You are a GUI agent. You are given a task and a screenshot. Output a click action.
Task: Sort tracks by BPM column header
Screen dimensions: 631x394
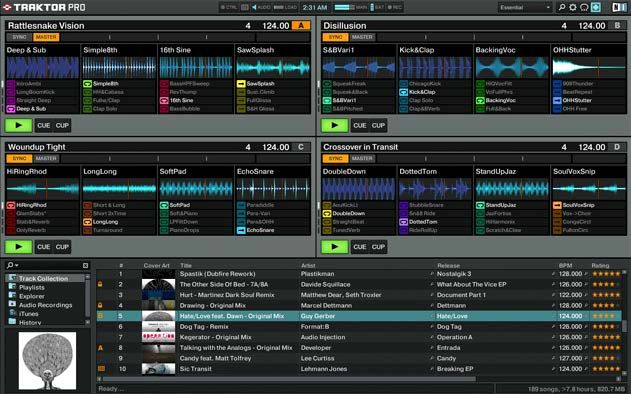click(565, 266)
